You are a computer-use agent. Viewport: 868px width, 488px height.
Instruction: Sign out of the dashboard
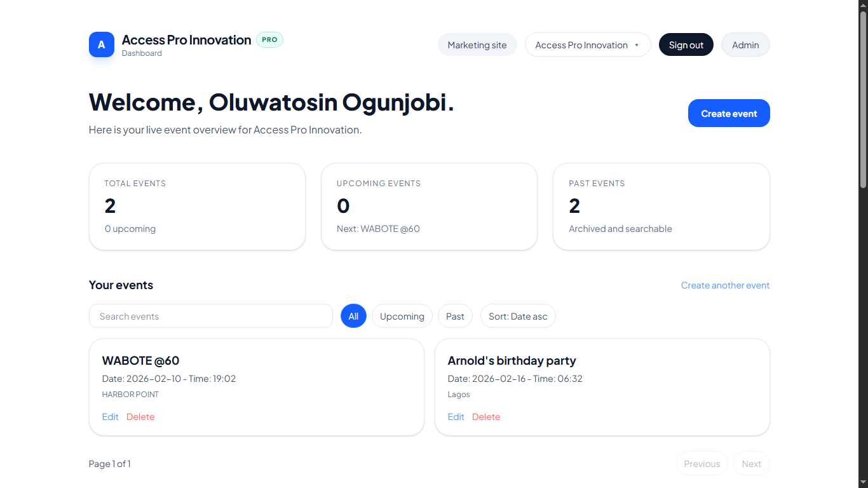coord(686,45)
